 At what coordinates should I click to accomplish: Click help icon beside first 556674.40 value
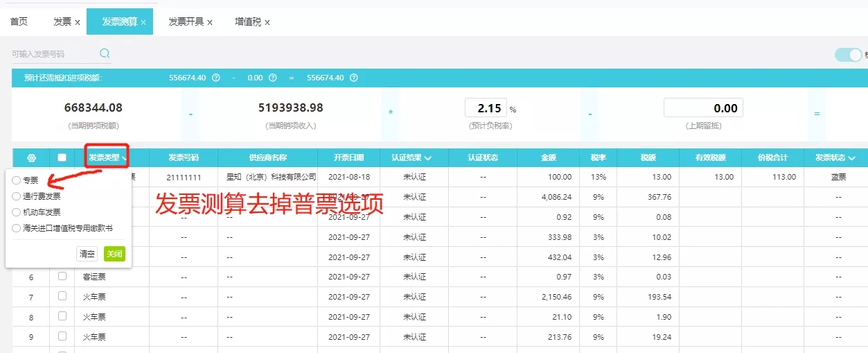point(215,78)
